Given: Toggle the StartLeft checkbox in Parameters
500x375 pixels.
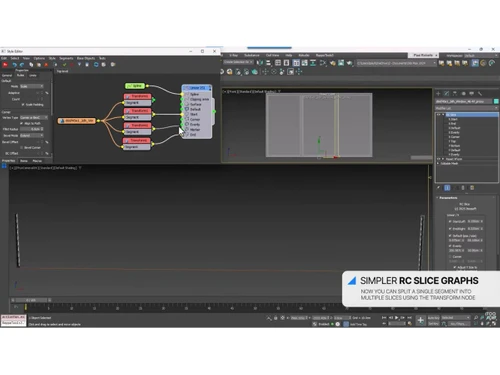Looking at the screenshot, I should [450, 221].
